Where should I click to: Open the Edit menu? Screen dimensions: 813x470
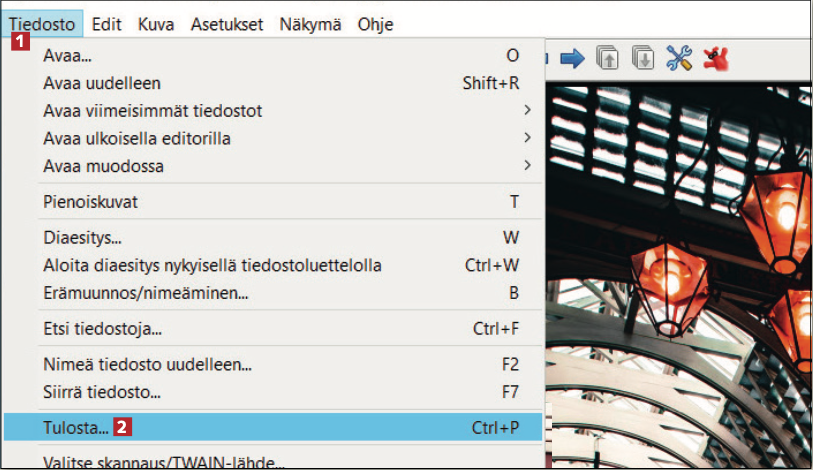click(x=106, y=24)
